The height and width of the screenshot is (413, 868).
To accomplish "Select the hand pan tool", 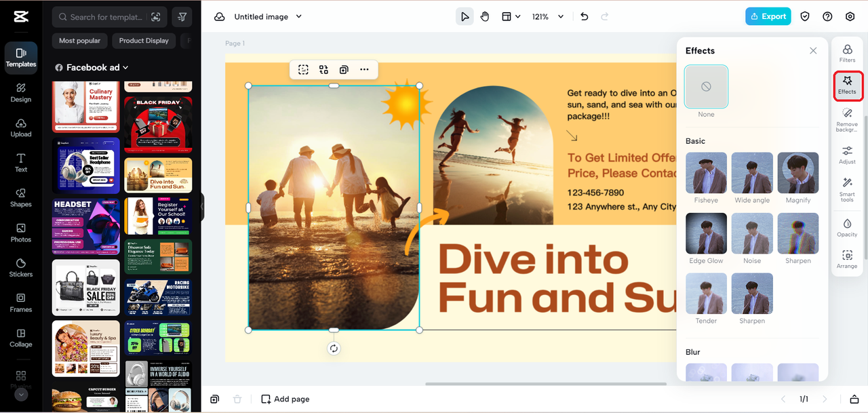I will (485, 17).
